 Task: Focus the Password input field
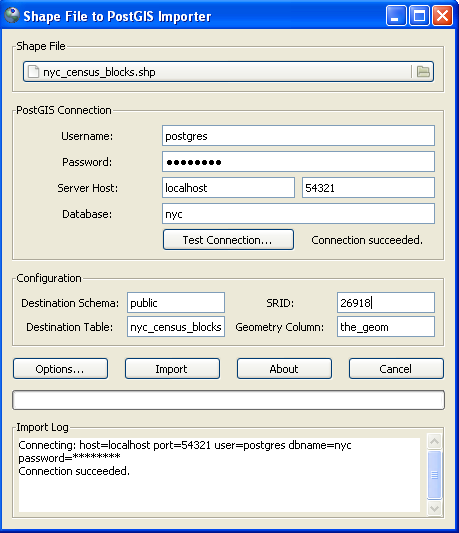coord(298,162)
